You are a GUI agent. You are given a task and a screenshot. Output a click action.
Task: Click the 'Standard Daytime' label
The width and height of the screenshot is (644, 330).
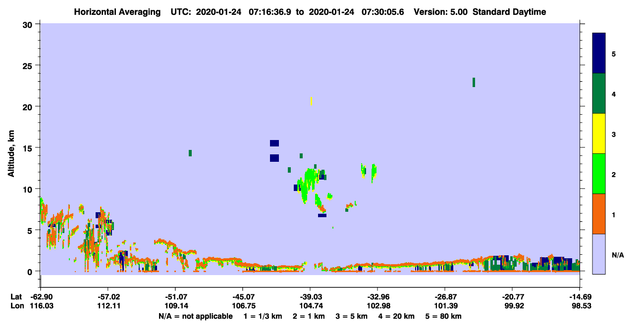[509, 12]
